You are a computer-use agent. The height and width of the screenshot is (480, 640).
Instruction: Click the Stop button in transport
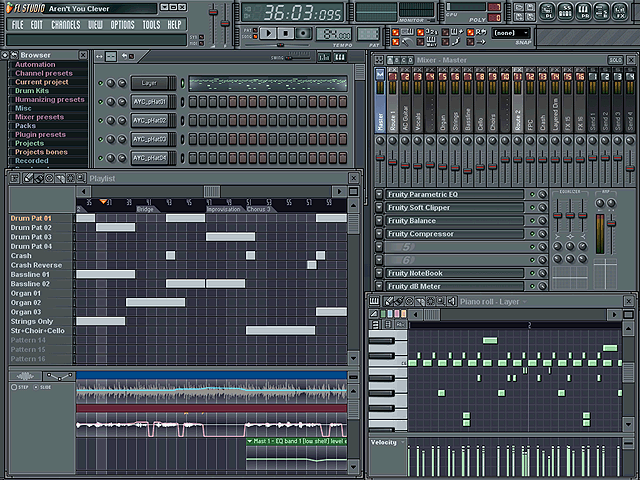[286, 33]
